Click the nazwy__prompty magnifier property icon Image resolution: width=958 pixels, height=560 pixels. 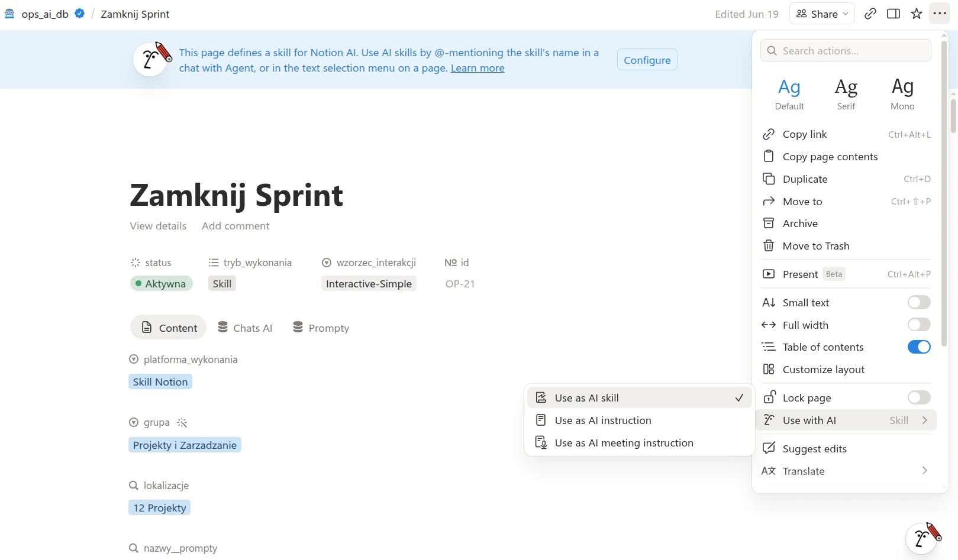pyautogui.click(x=134, y=549)
